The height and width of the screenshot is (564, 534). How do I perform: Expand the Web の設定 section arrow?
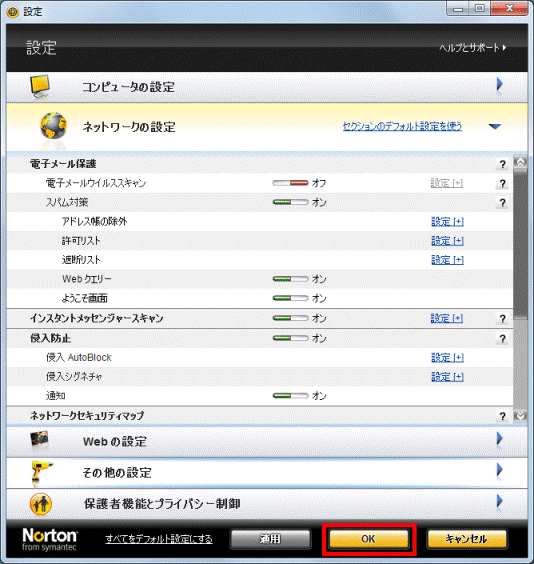coord(499,439)
